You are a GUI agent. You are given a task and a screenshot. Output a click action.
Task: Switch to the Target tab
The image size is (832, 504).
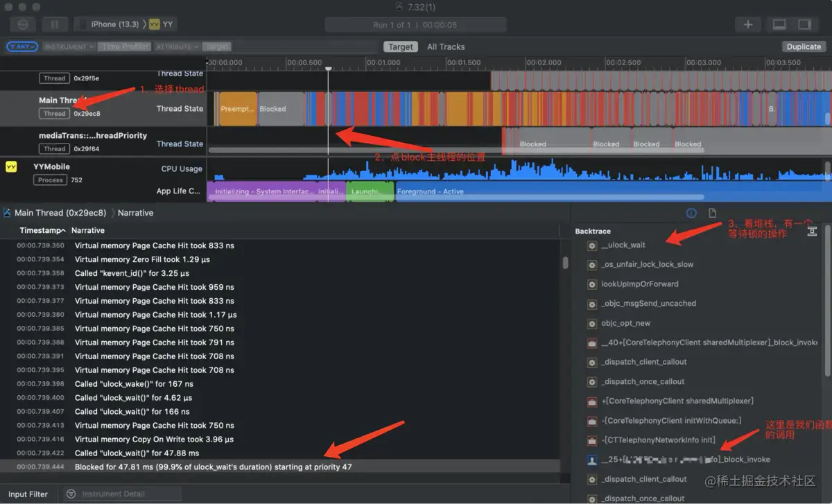click(401, 46)
